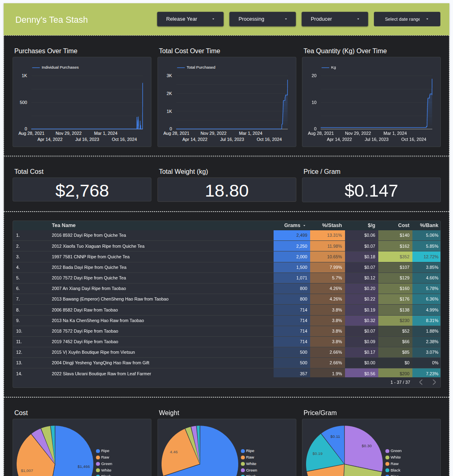Viewport: 453px width, 476px height.
Task: Select row 2015 Vị Xuyên Boutique Ripe
Action: point(226,353)
